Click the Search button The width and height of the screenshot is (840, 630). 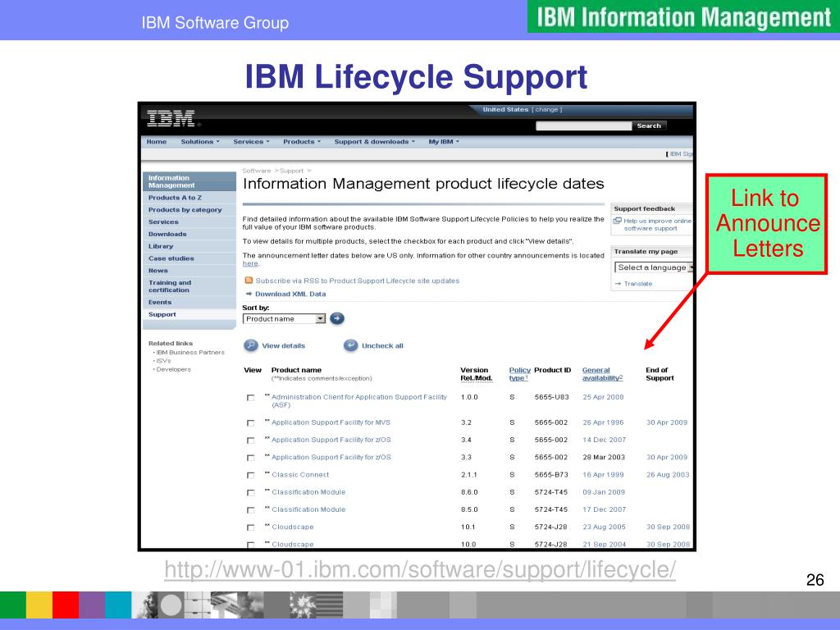tap(649, 126)
